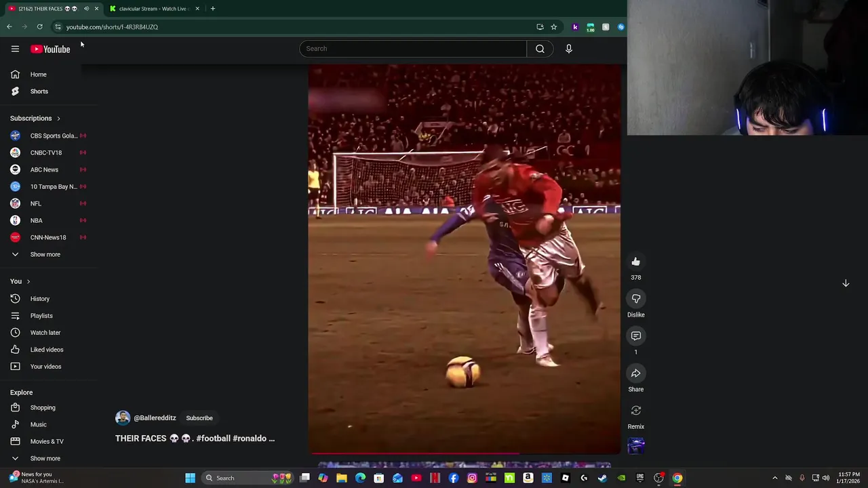Open Liked videos list
The image size is (868, 488).
point(47,350)
